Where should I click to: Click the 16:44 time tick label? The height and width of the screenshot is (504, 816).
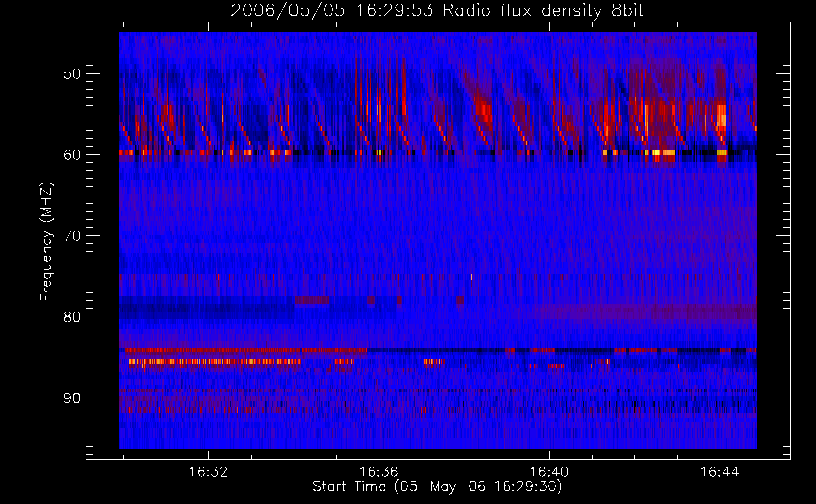coord(719,472)
